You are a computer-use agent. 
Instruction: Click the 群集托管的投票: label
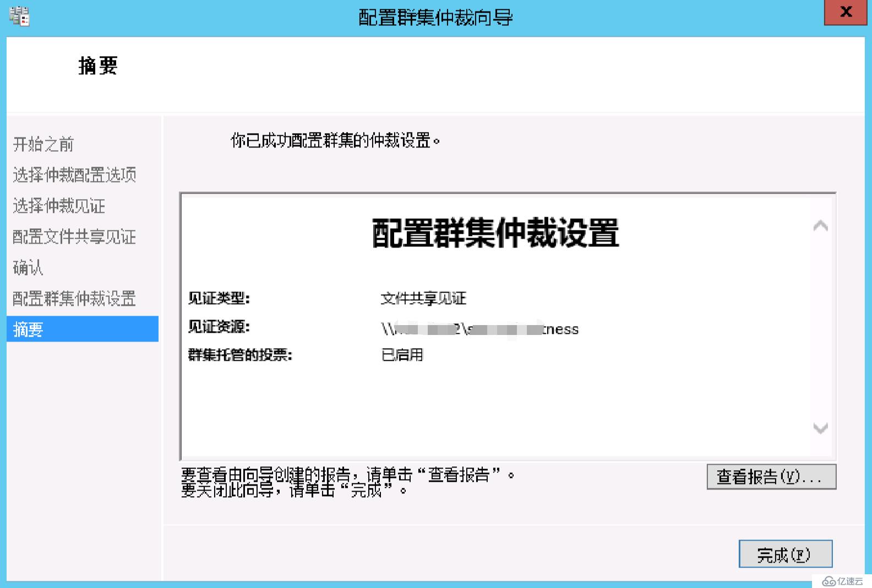[x=240, y=355]
